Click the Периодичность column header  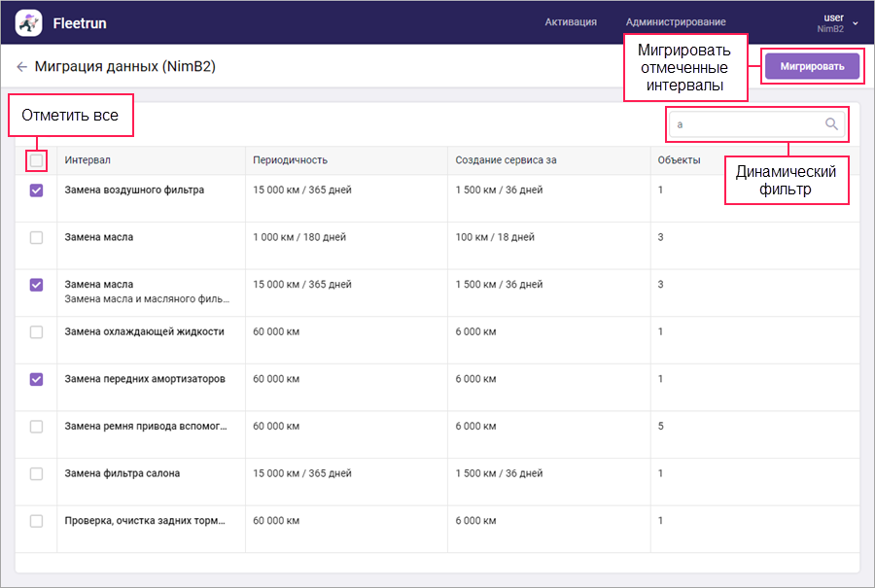[x=290, y=160]
